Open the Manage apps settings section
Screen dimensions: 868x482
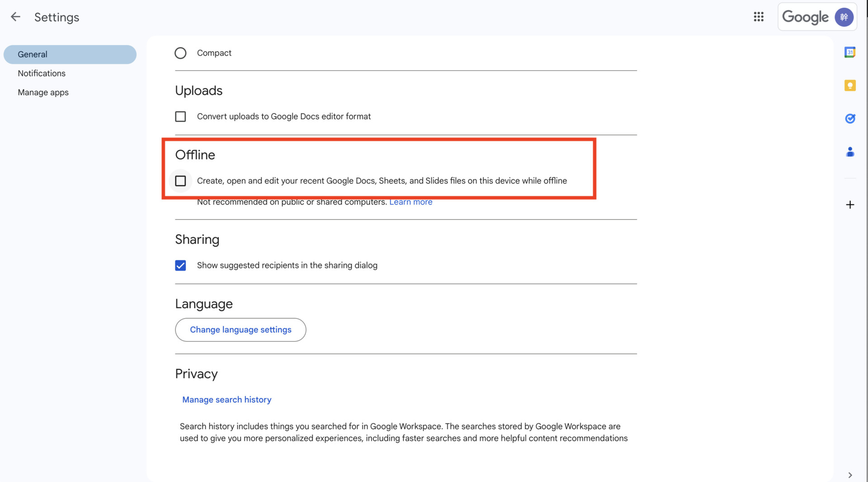click(x=43, y=92)
